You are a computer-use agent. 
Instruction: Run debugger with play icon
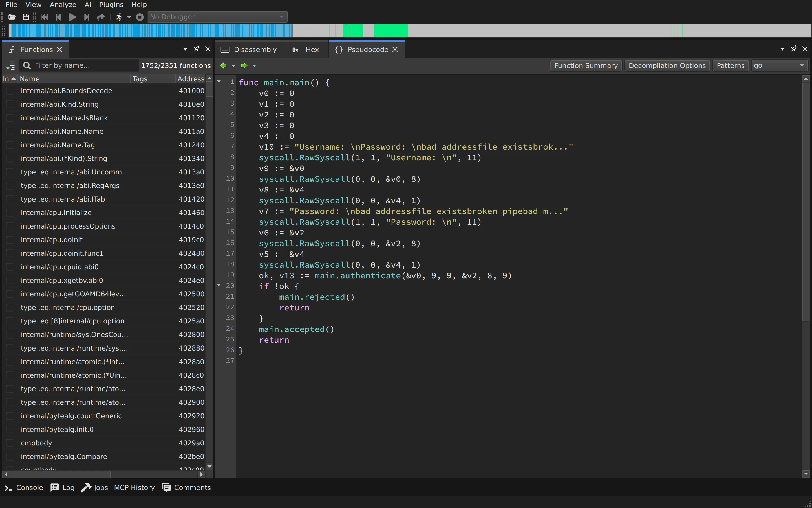[72, 17]
